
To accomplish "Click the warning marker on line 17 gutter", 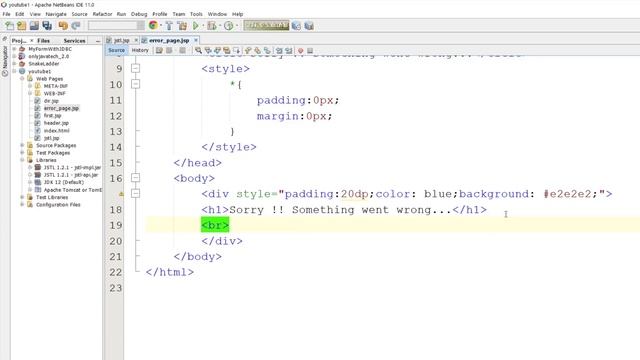I will tap(121, 194).
